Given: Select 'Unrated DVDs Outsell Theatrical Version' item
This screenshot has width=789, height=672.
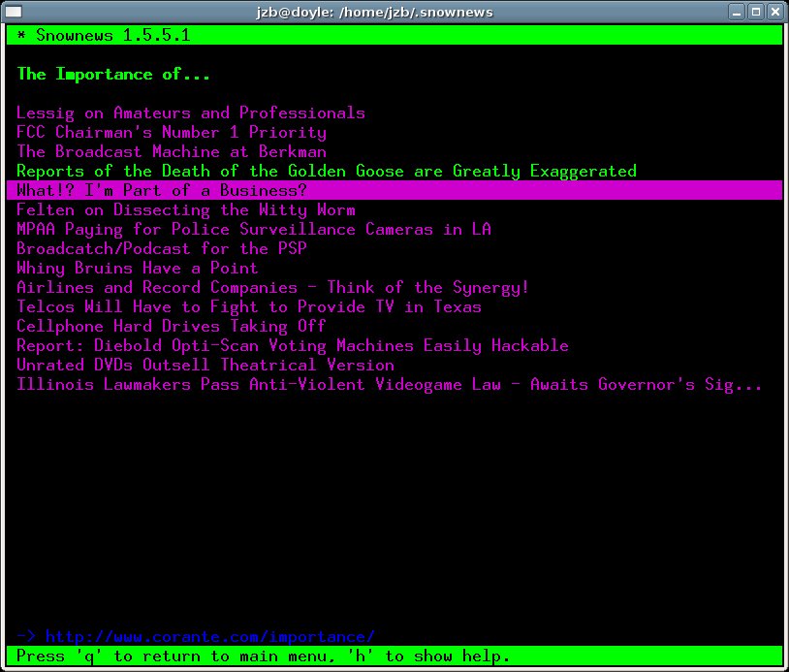Looking at the screenshot, I should [x=205, y=365].
